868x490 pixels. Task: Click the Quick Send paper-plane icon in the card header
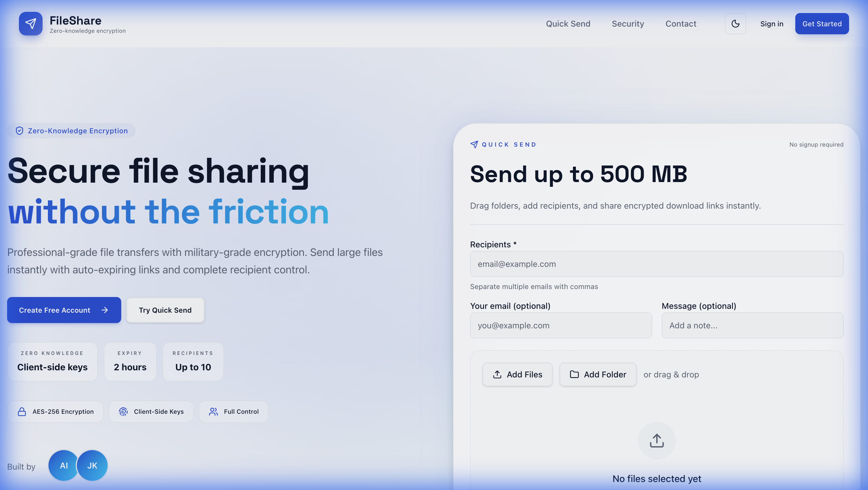[x=474, y=145]
